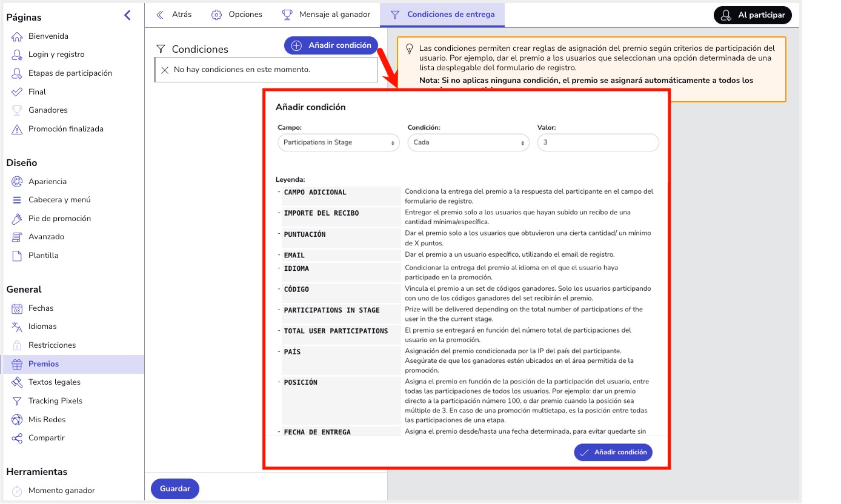
Task: Collapse the sidebar with the chevron arrow
Action: tap(127, 16)
